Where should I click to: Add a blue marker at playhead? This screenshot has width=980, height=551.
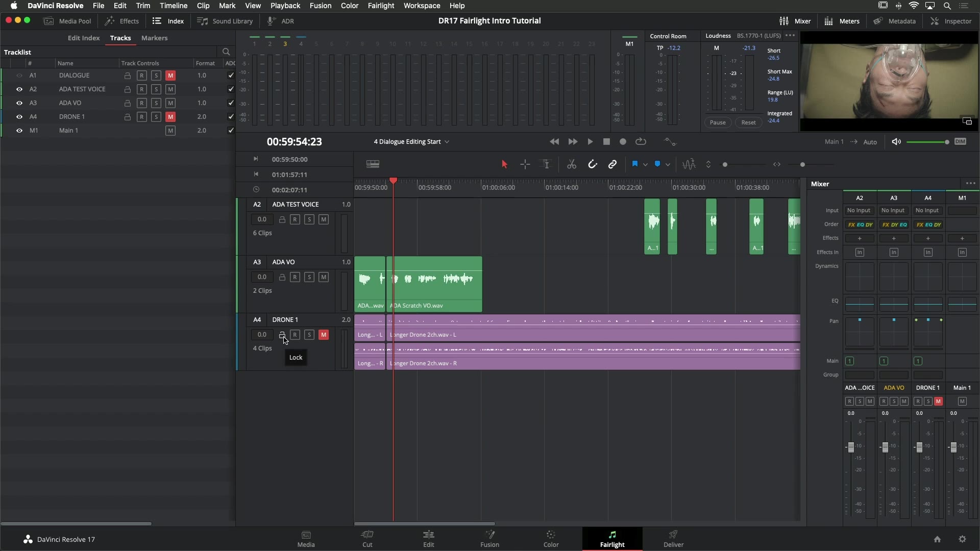[x=657, y=164]
